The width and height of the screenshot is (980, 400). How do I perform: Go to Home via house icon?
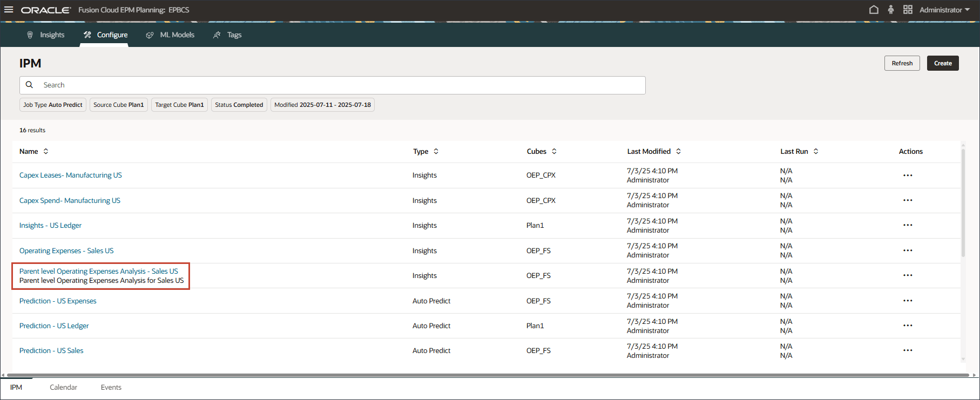pos(874,10)
